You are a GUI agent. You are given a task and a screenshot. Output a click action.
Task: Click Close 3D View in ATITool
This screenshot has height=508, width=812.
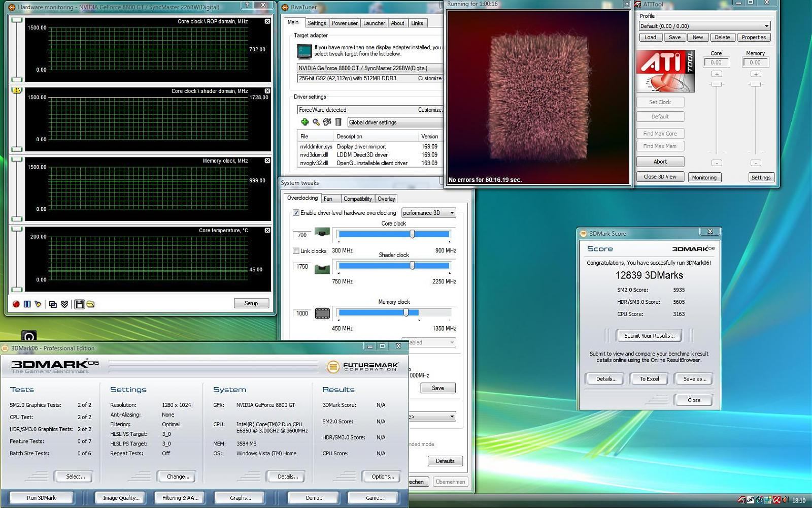[x=660, y=177]
